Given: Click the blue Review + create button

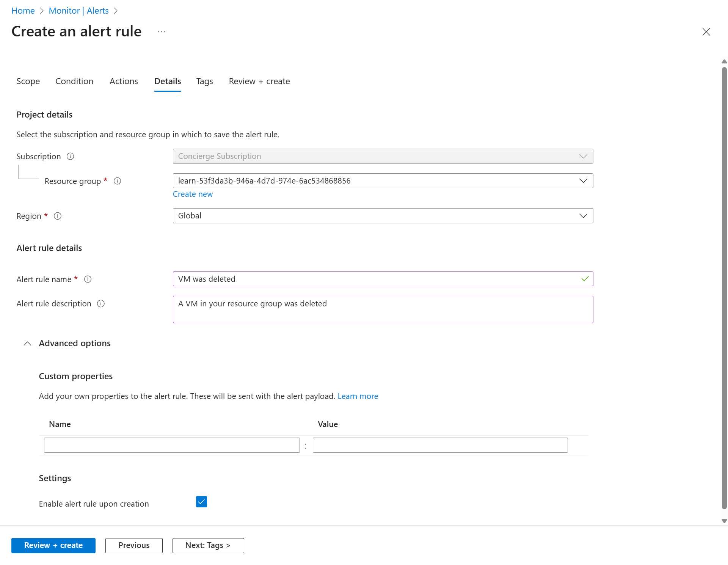Looking at the screenshot, I should coord(53,545).
